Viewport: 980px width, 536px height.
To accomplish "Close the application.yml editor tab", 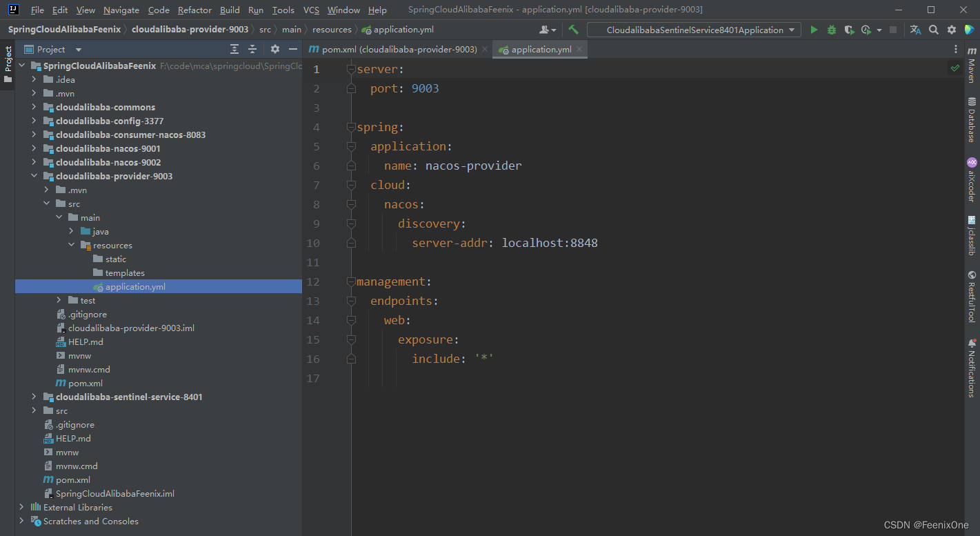I will (579, 49).
